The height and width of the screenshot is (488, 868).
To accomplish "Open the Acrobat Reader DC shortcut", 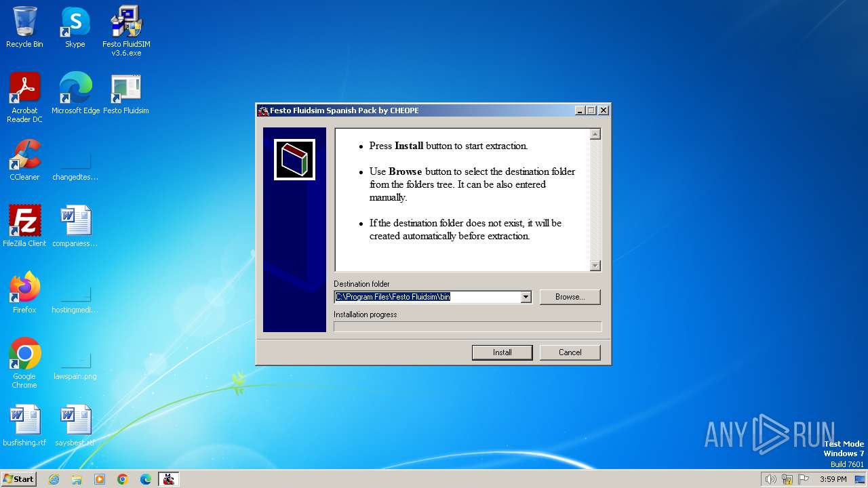I will (24, 97).
